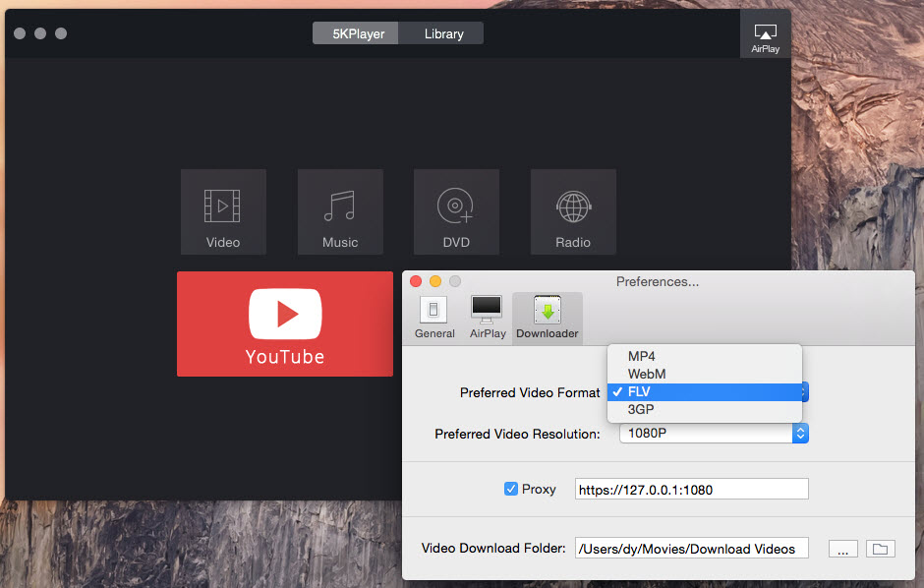Choose MP4 from video format list
The height and width of the screenshot is (588, 924).
(x=704, y=357)
